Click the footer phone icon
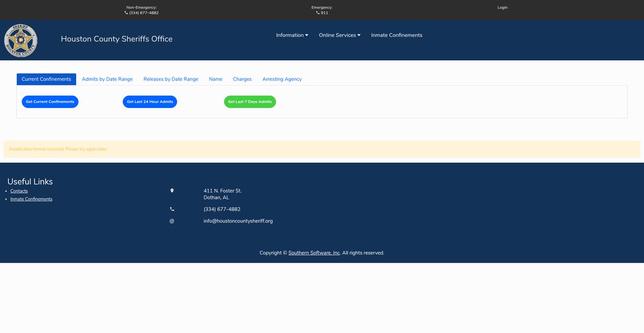 pyautogui.click(x=172, y=209)
